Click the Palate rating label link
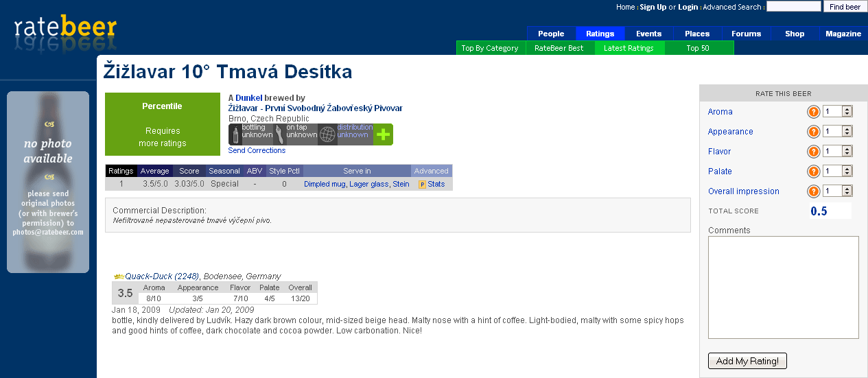868x378 pixels. pos(720,172)
